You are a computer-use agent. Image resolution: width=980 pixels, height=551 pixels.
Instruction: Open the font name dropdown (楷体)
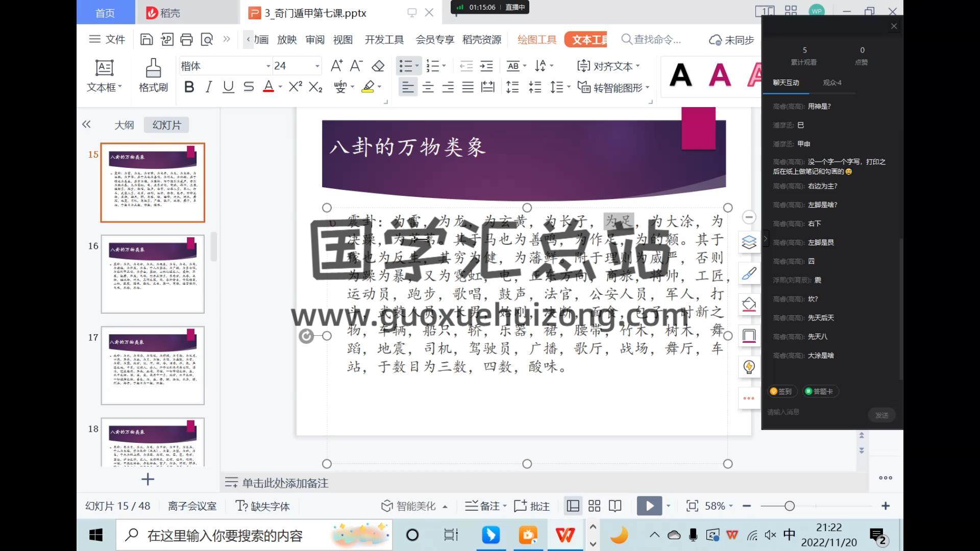[268, 66]
